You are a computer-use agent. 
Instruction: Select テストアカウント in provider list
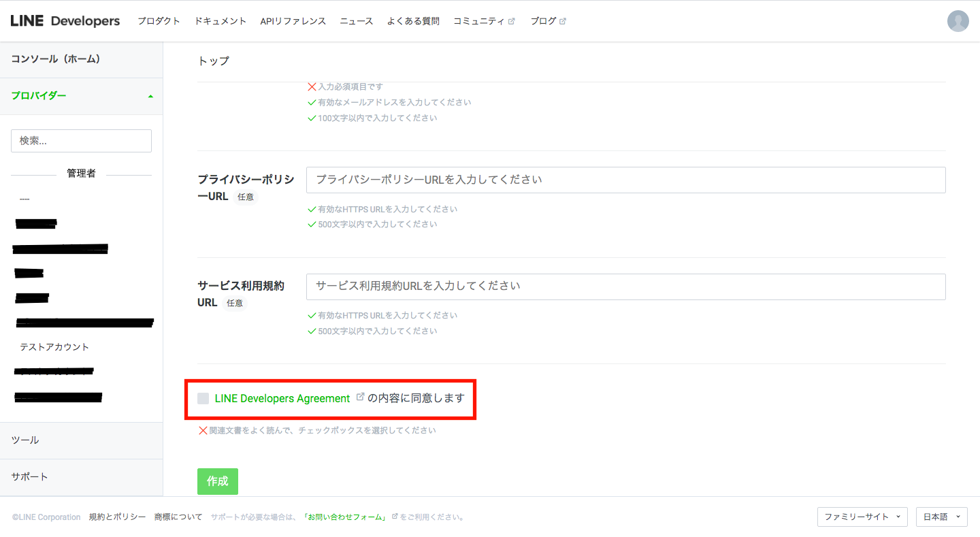pos(54,347)
